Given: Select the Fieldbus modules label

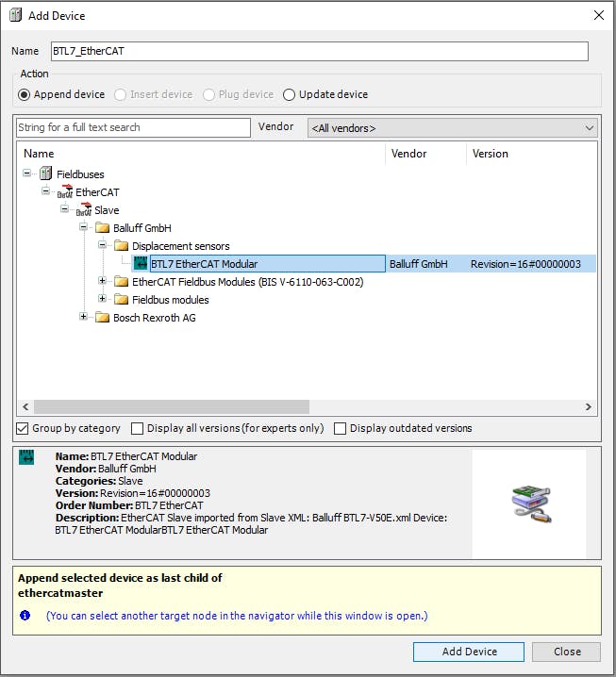Looking at the screenshot, I should coord(170,300).
